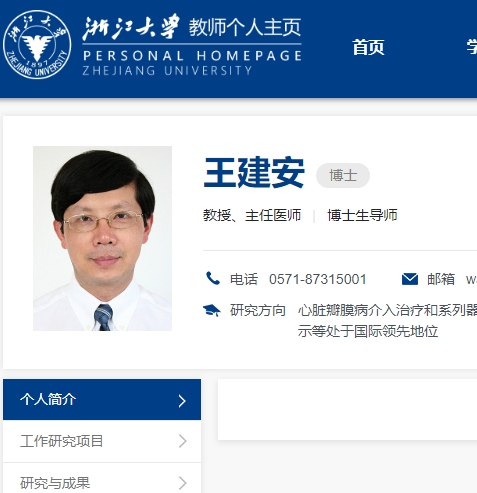
Task: Select the 个人简介 sidebar tab
Action: [102, 399]
